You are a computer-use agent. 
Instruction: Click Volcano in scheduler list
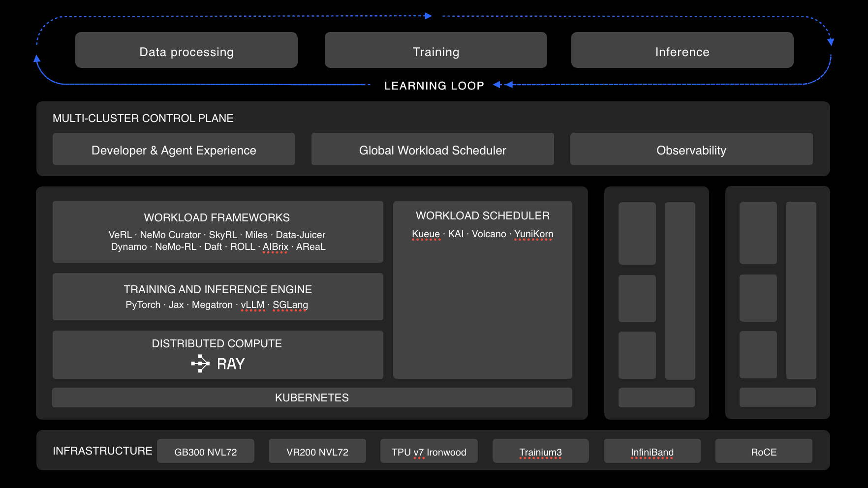click(489, 234)
